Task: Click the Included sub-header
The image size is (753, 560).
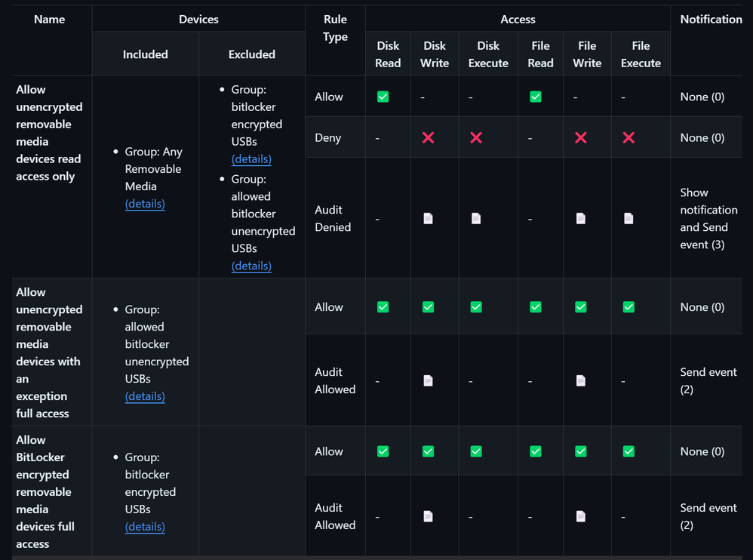Action: [x=145, y=54]
